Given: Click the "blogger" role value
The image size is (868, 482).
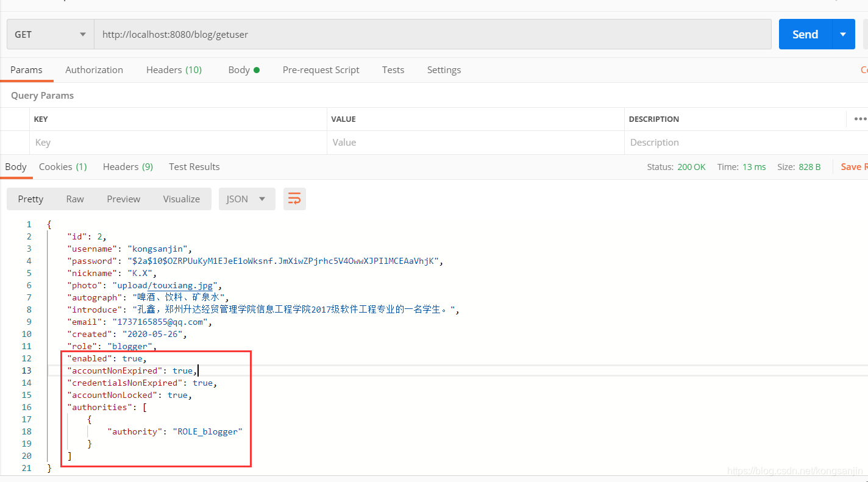Looking at the screenshot, I should coord(129,346).
